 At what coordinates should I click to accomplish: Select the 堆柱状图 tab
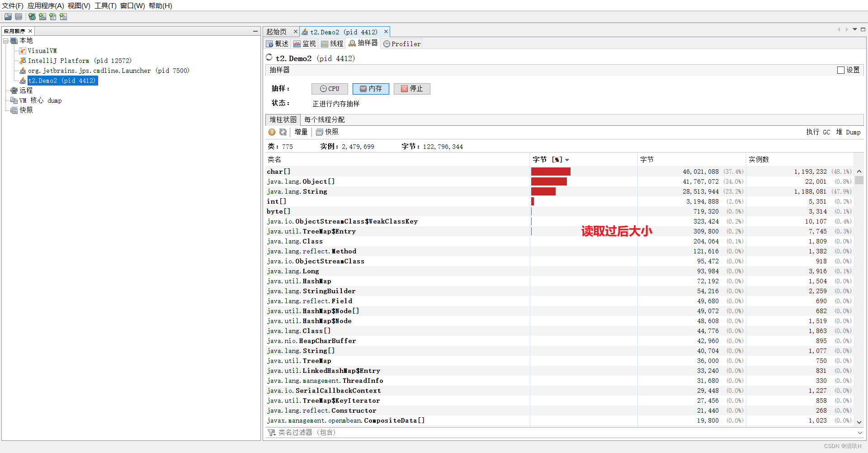coord(283,120)
